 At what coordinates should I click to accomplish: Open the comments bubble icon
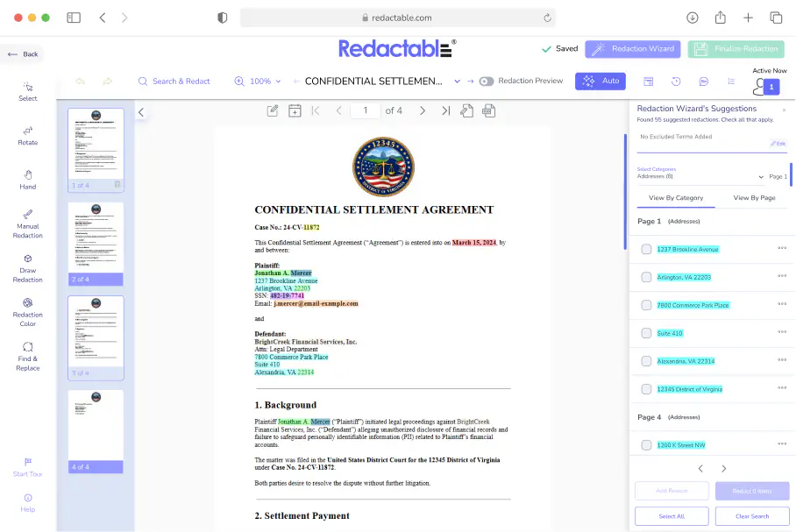pos(703,82)
